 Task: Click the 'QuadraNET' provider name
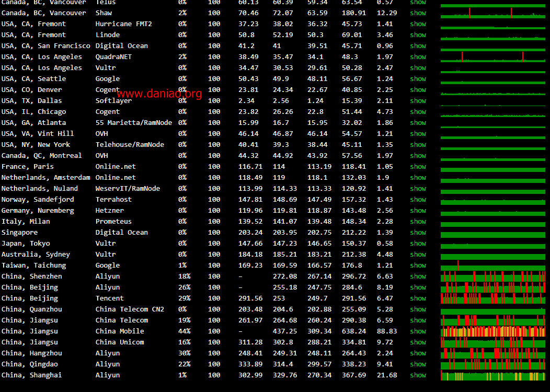pyautogui.click(x=113, y=57)
